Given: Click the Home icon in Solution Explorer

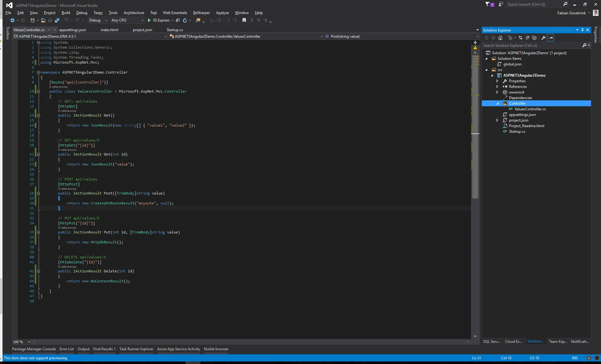Looking at the screenshot, I should pyautogui.click(x=500, y=38).
